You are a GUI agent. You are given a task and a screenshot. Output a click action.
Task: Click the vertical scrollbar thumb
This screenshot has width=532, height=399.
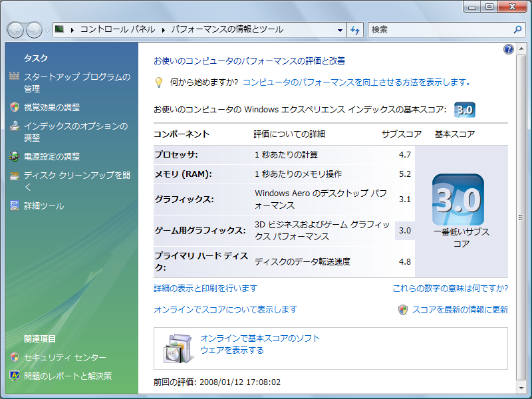tap(521, 217)
